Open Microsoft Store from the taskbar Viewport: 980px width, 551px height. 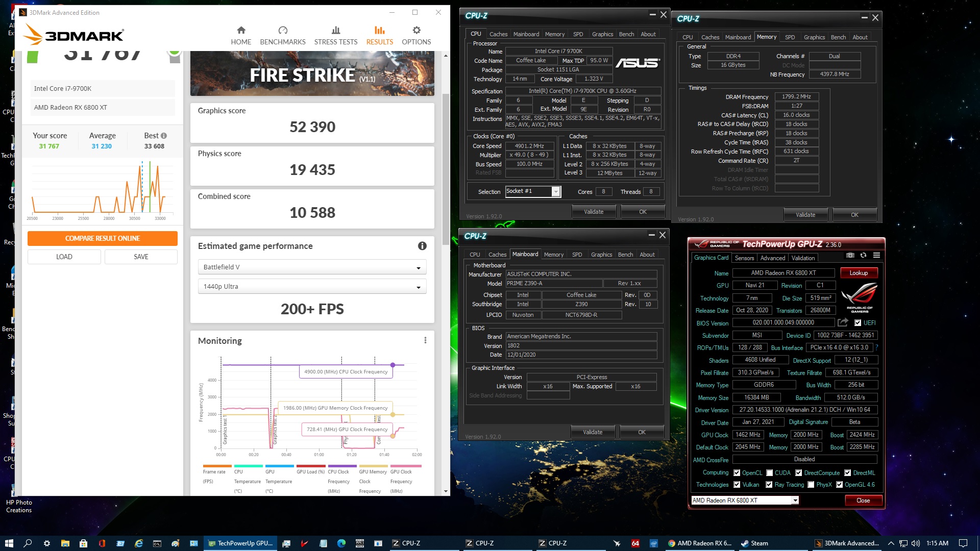(x=83, y=543)
